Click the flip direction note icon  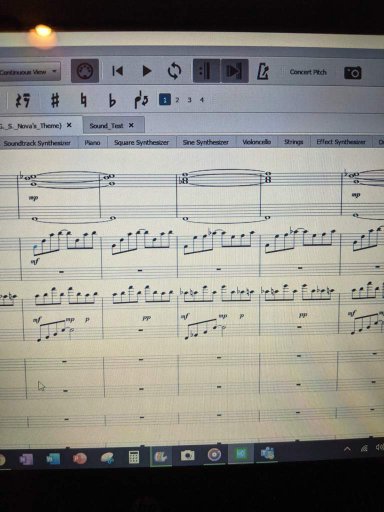point(141,100)
